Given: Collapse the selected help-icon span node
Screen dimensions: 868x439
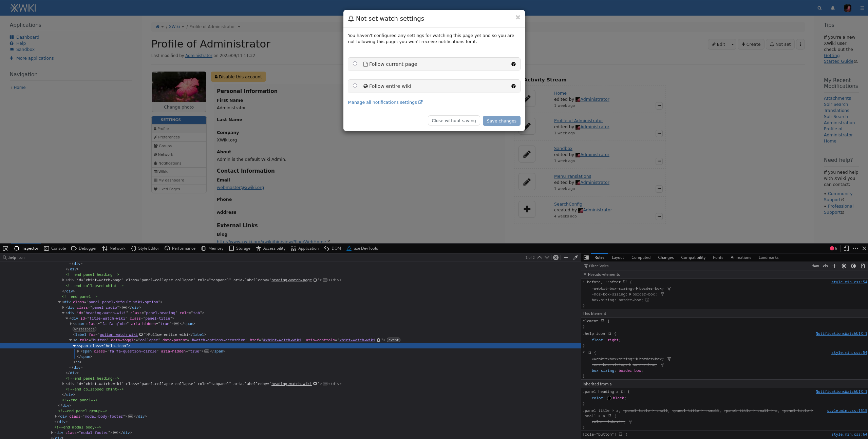Looking at the screenshot, I should [74, 346].
